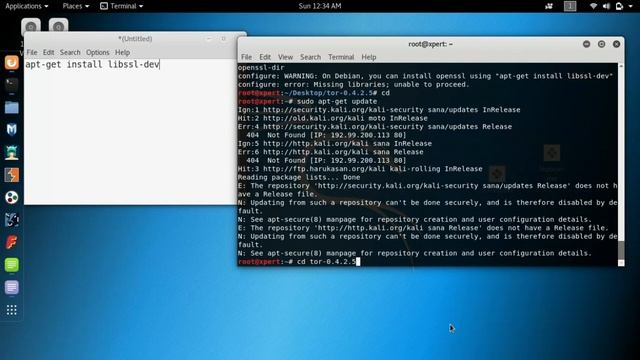The height and width of the screenshot is (360, 640).
Task: Open the clock showing Sun 12:34 AM
Action: [x=320, y=6]
